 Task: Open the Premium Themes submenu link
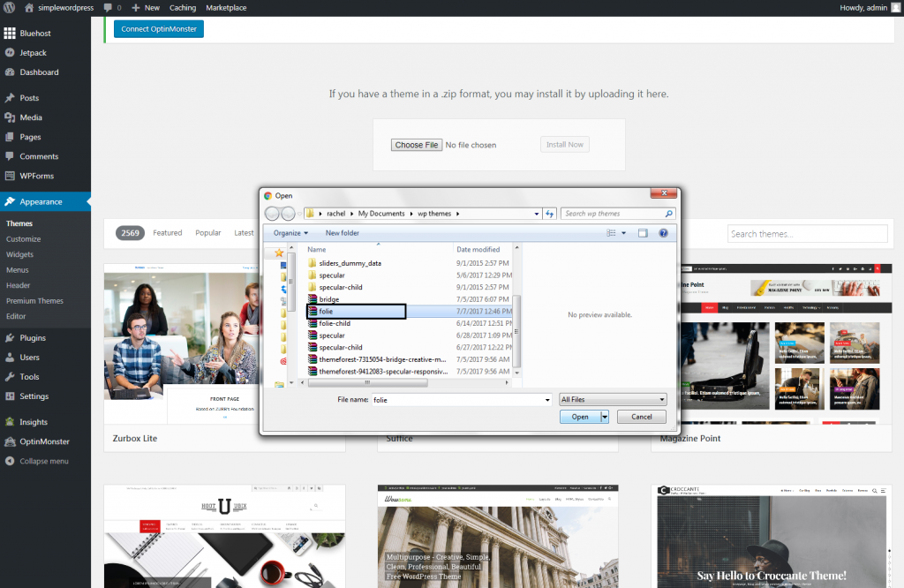[x=34, y=301]
